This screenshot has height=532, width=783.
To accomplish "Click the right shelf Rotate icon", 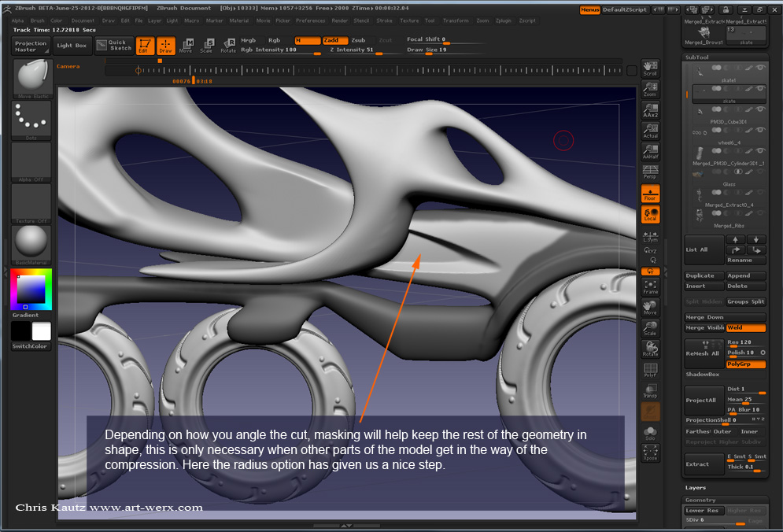I will [x=650, y=349].
